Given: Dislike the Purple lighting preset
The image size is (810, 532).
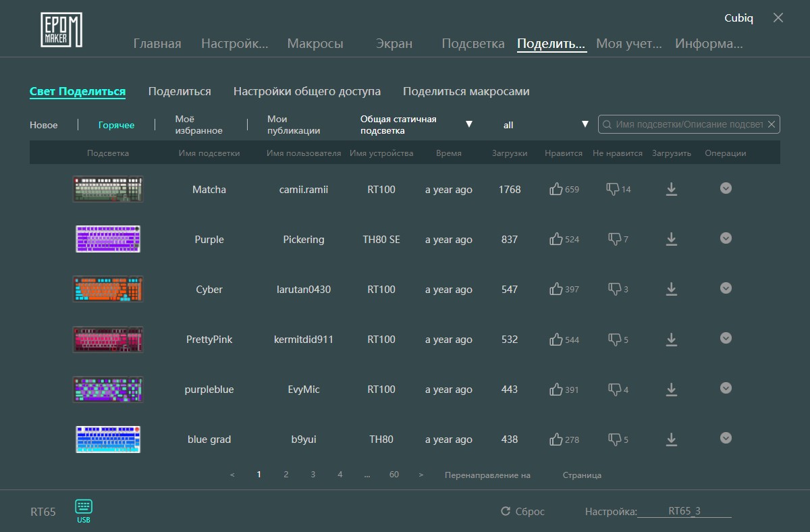Looking at the screenshot, I should (615, 239).
